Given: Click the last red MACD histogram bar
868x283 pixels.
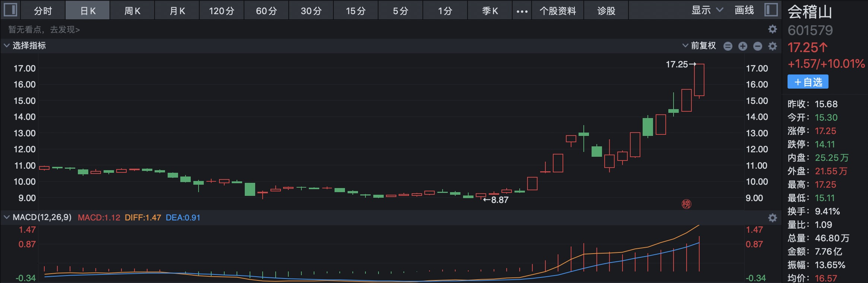Looking at the screenshot, I should pos(699,254).
